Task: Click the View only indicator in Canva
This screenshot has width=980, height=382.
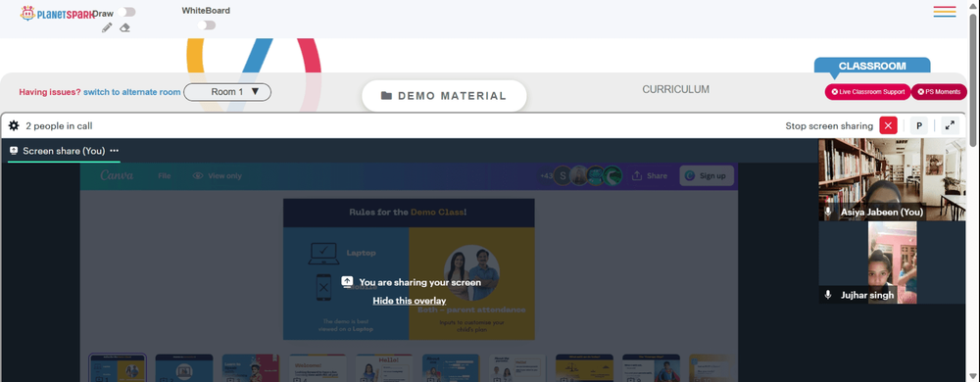Action: click(218, 176)
